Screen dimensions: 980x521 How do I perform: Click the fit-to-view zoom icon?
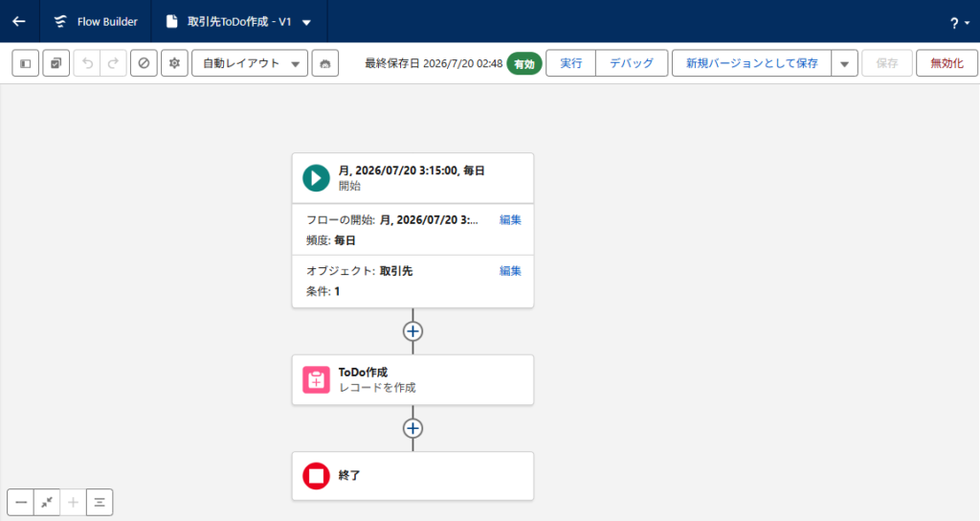pos(47,502)
